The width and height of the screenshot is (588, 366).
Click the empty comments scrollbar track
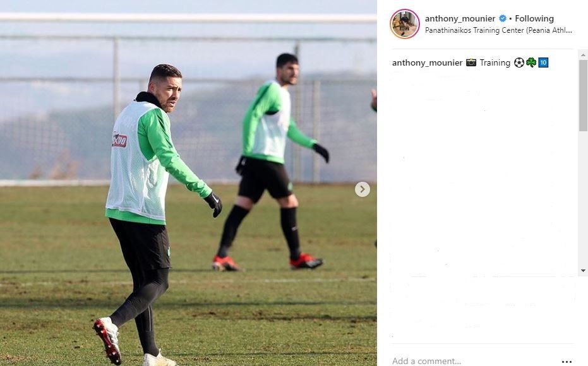[583, 199]
